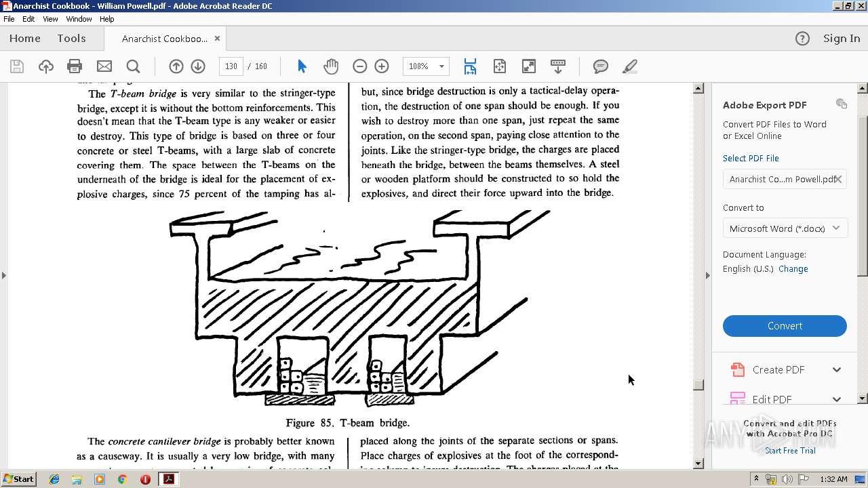
Task: Open the Help question mark icon
Action: (x=802, y=39)
